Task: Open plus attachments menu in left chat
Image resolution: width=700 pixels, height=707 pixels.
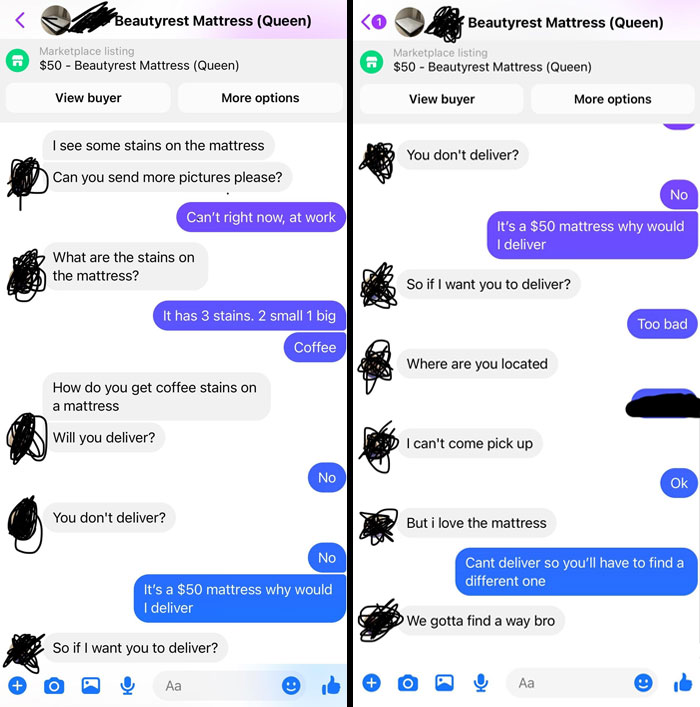Action: pyautogui.click(x=18, y=686)
